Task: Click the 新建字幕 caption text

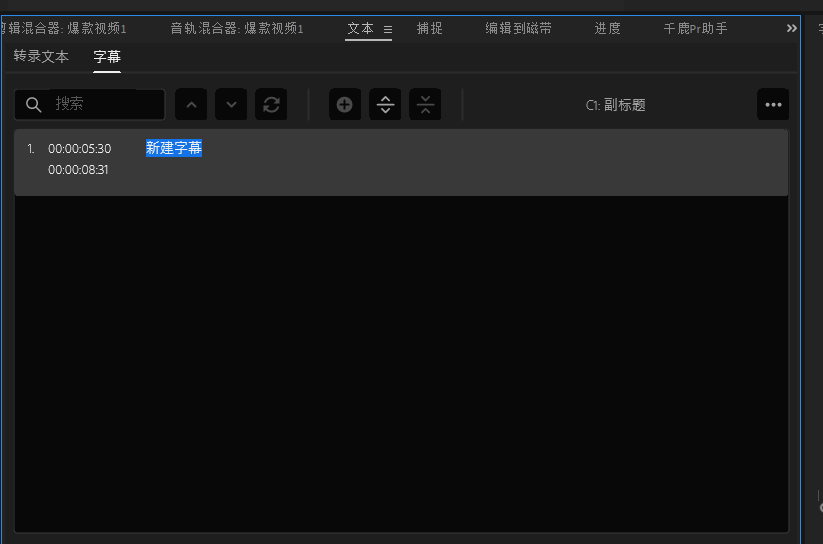Action: point(174,149)
